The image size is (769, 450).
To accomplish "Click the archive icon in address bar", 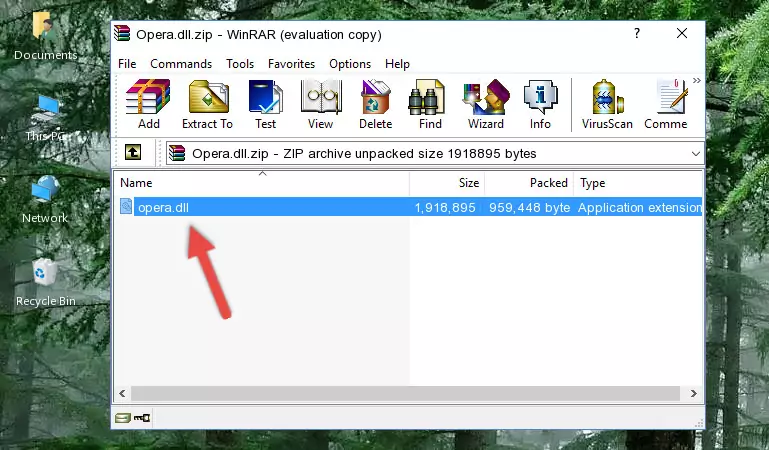I will 178,153.
